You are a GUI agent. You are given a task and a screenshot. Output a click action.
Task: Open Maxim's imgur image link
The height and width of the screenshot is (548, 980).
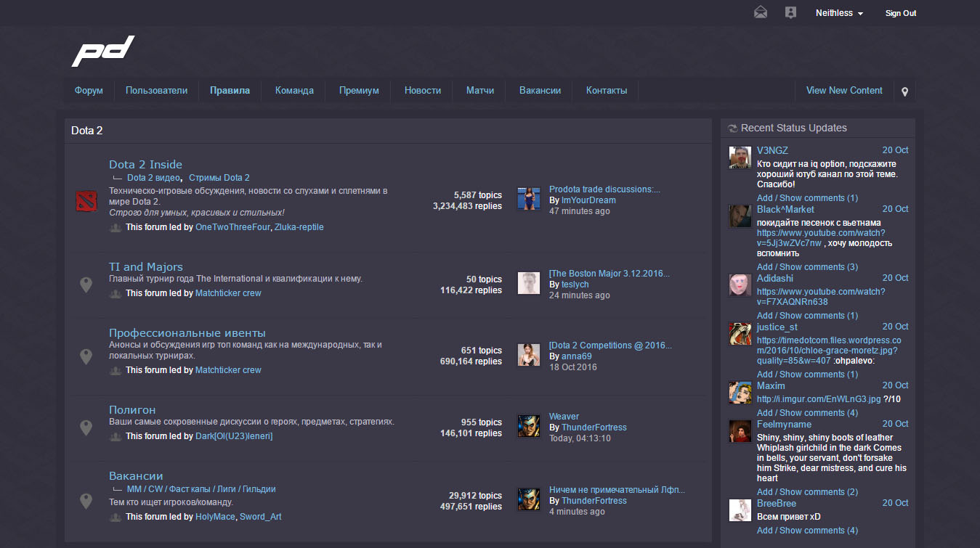[x=819, y=399]
